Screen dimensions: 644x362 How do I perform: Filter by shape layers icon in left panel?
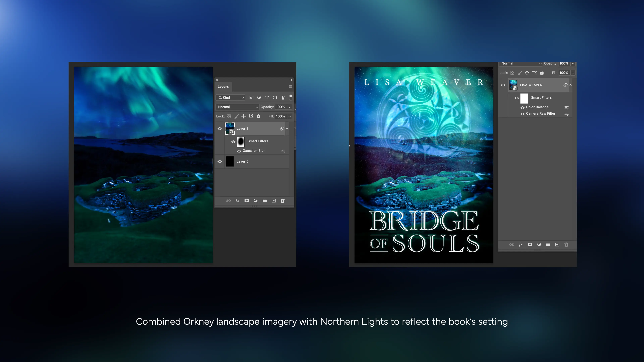[x=275, y=98]
